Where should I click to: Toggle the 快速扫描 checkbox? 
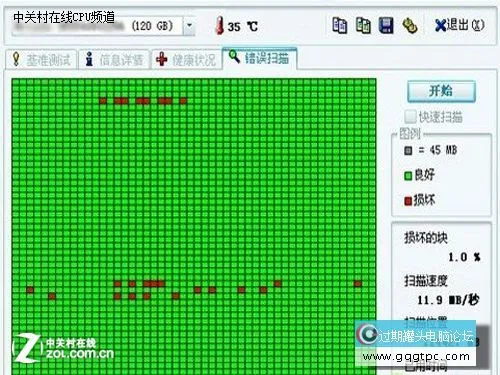(410, 117)
